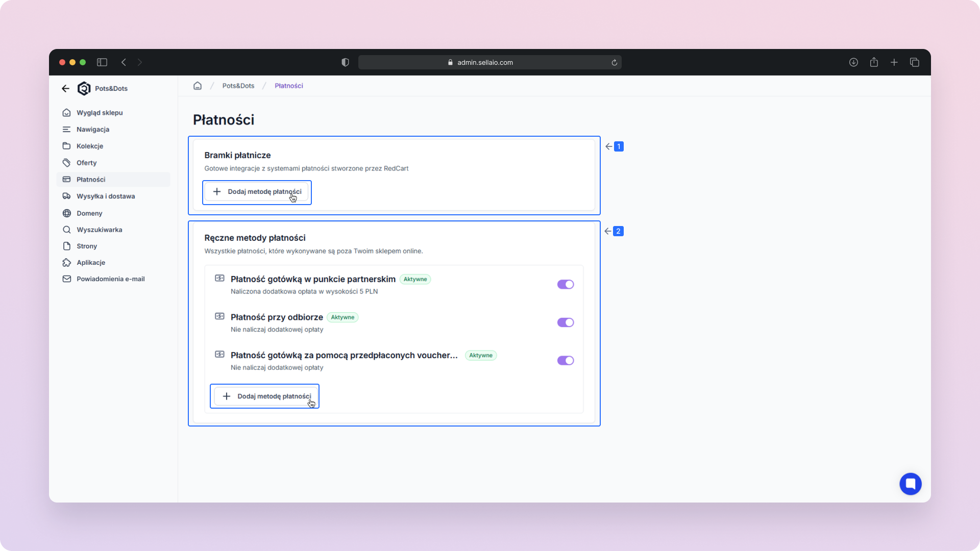Click the back arrow next to Pots&Dots
The height and width of the screenshot is (551, 980).
[x=65, y=88]
